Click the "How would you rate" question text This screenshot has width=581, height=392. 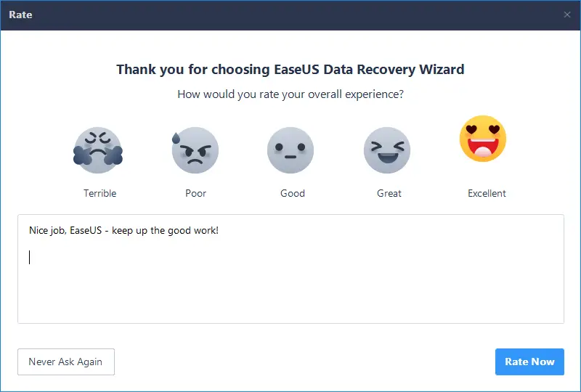point(290,94)
